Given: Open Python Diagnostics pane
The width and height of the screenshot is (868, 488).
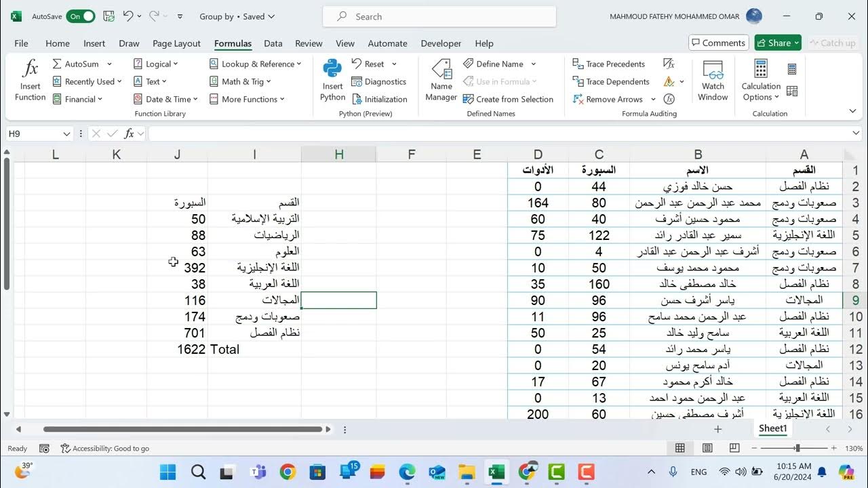Looking at the screenshot, I should coord(378,81).
